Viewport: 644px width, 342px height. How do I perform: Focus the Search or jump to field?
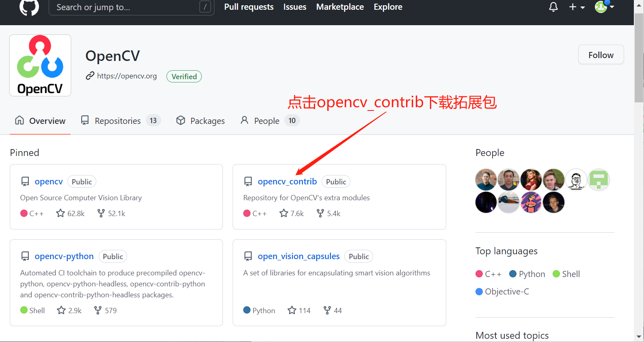pos(131,7)
